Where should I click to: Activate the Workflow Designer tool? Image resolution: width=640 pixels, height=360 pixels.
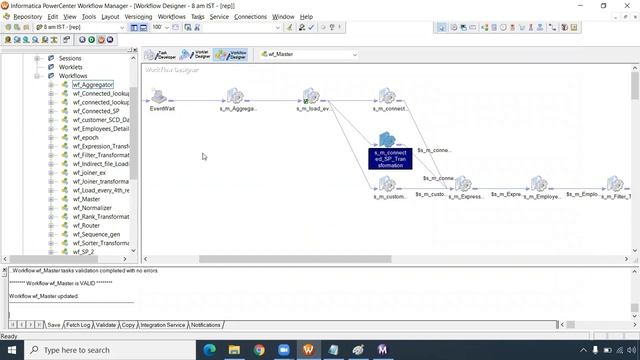(231, 55)
